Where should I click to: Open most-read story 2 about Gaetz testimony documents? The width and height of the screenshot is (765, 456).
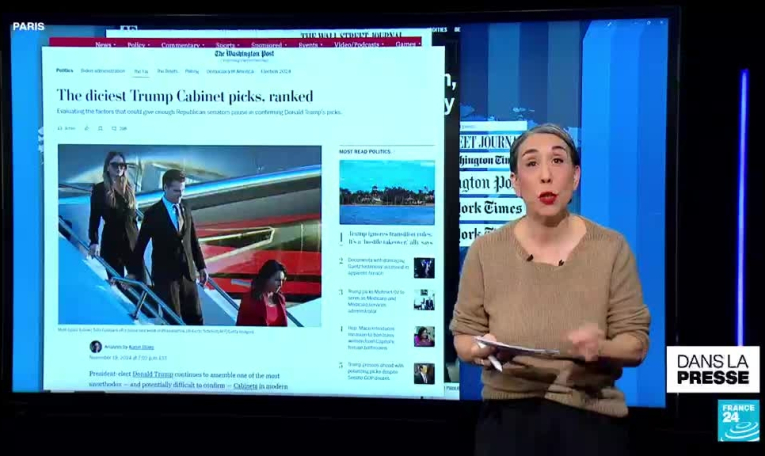378,267
